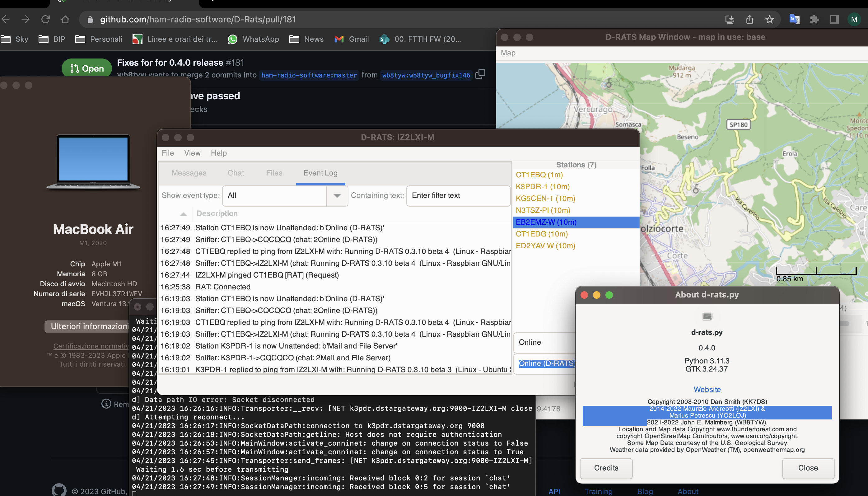This screenshot has width=868, height=496.
Task: Click the browser reload icon
Action: pos(45,19)
